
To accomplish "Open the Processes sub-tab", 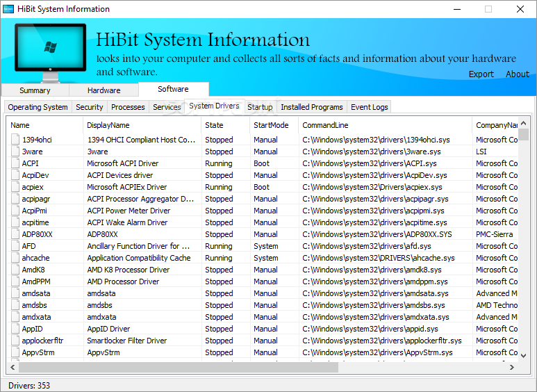I will click(128, 107).
